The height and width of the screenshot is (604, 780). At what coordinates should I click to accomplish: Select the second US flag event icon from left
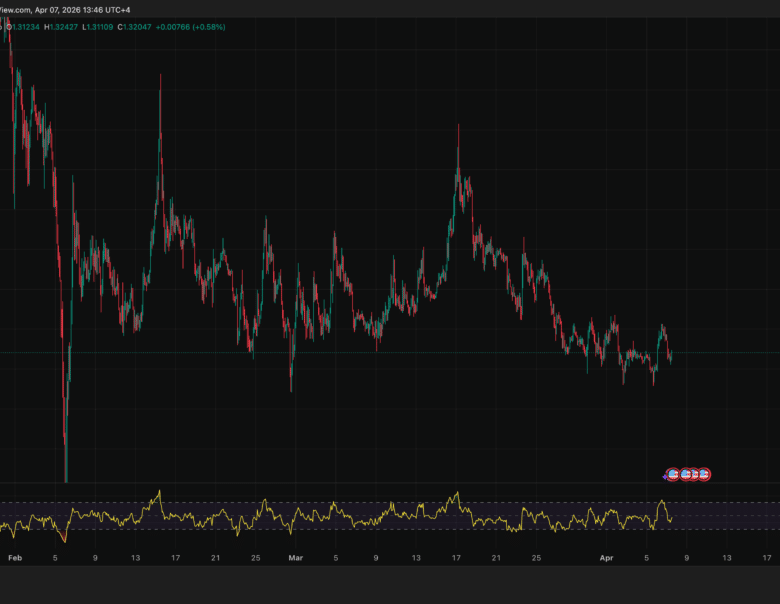pos(686,473)
